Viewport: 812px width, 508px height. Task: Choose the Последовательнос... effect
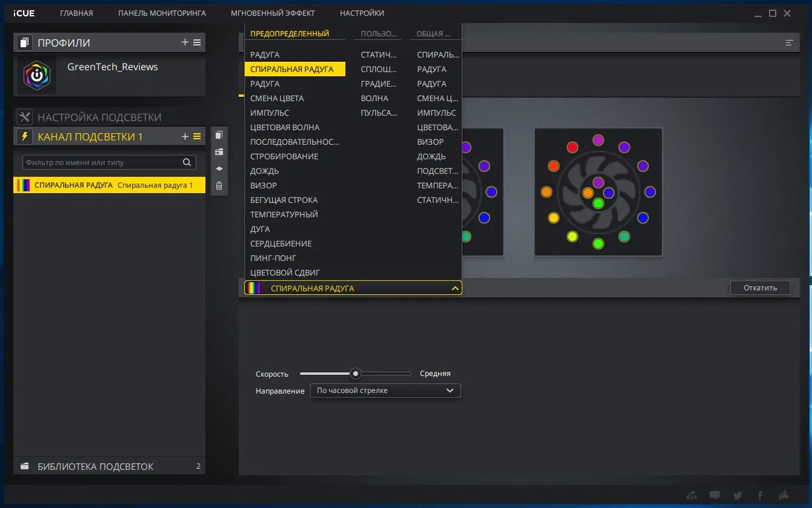(x=295, y=142)
